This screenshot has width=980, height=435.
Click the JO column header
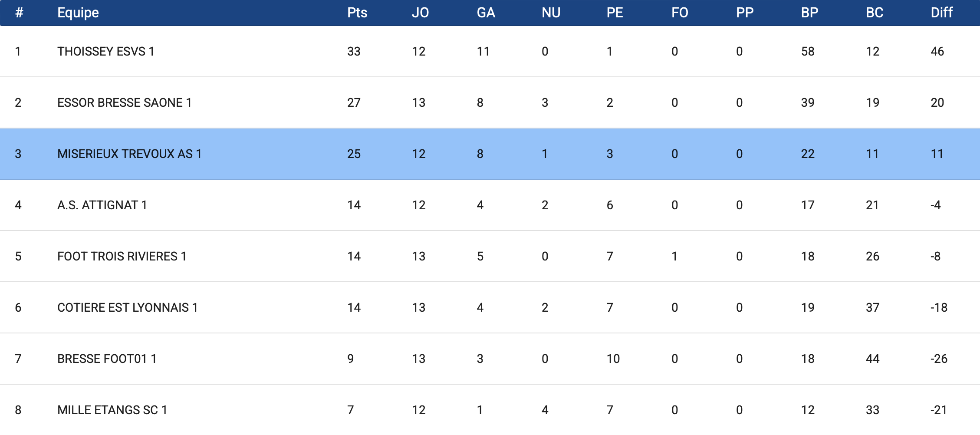[420, 13]
